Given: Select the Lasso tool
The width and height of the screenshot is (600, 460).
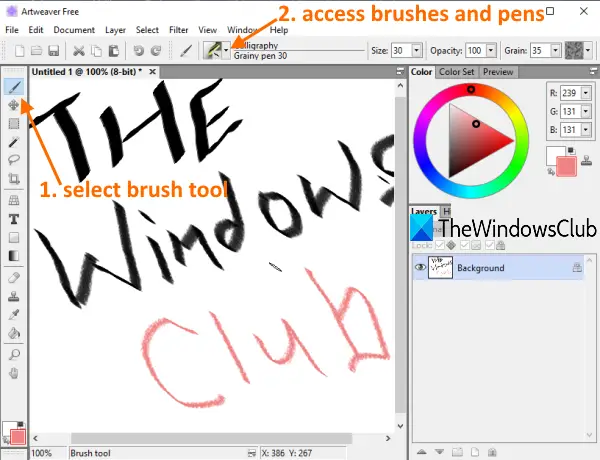Looking at the screenshot, I should click(14, 159).
